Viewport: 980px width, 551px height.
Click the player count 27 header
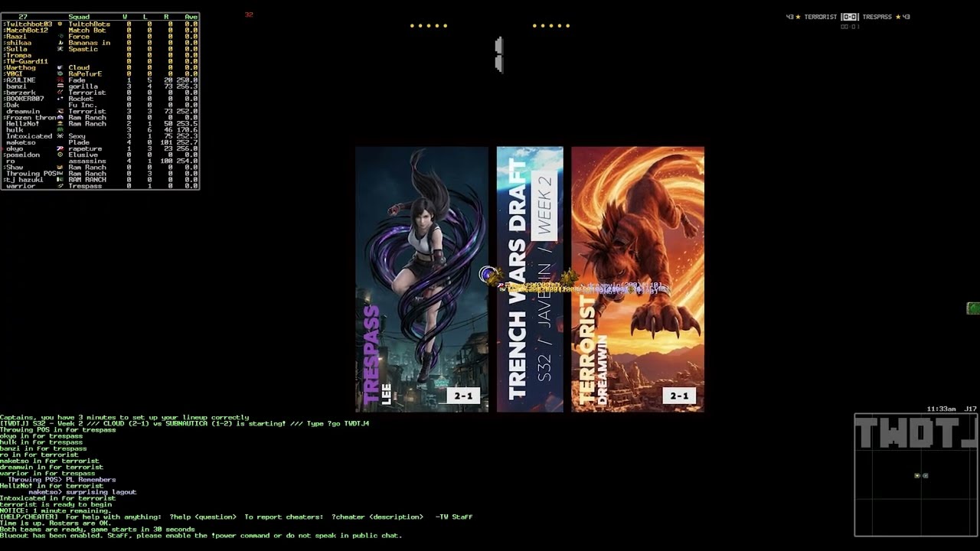pyautogui.click(x=22, y=17)
